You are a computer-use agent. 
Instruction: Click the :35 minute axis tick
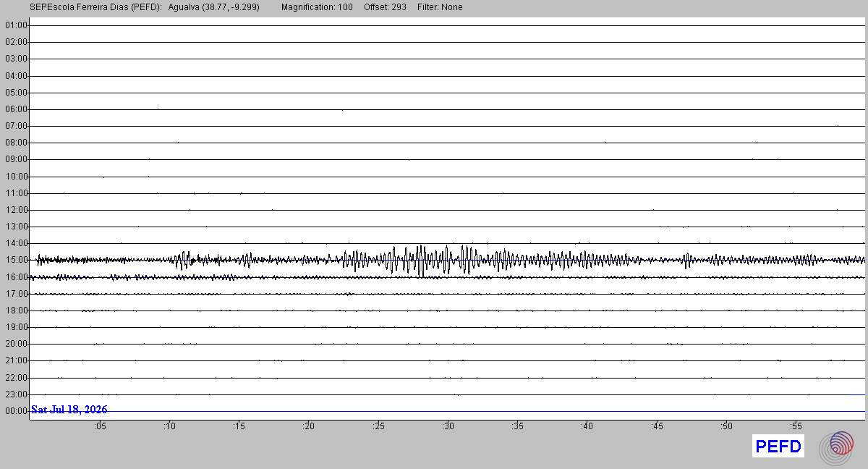click(517, 426)
